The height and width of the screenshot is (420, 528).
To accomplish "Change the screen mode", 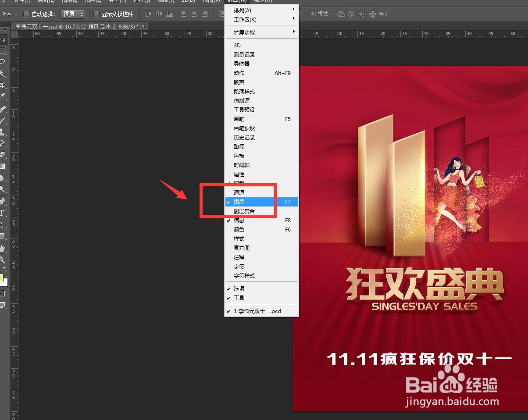I will point(3,305).
